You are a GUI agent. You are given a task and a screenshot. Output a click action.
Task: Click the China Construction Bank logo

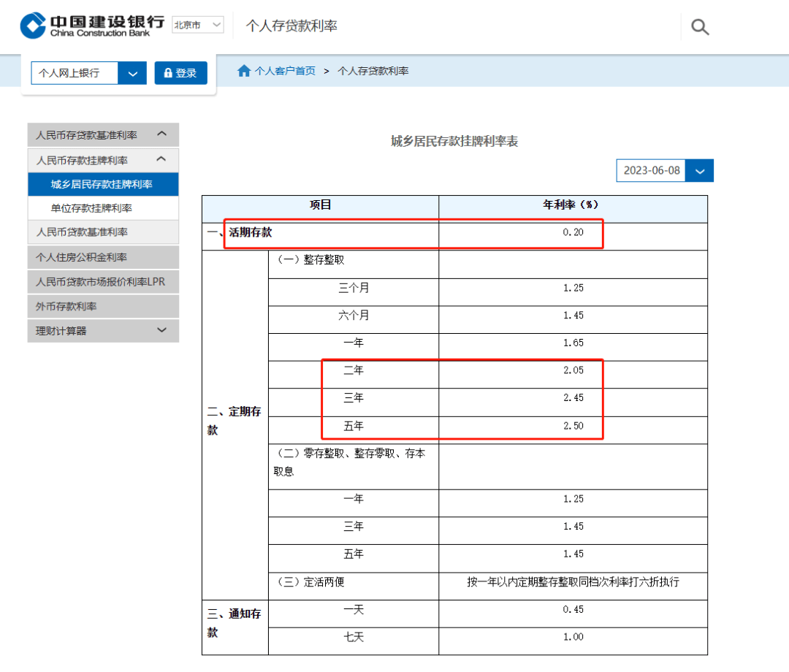(x=93, y=25)
